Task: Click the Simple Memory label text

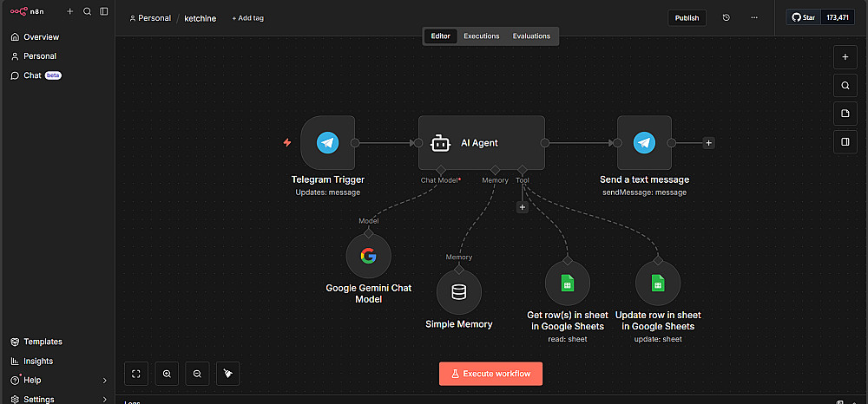Action: click(459, 324)
